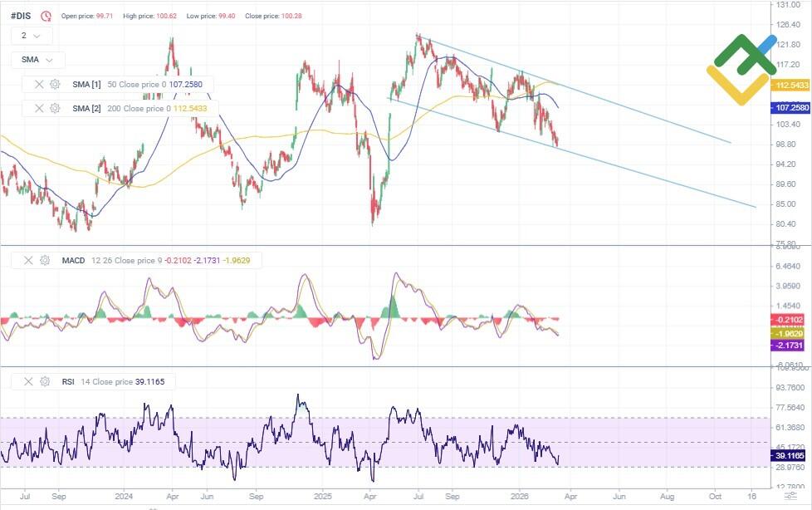This screenshot has height=510, width=812.
Task: Remove the MACD indicator
Action: [28, 260]
